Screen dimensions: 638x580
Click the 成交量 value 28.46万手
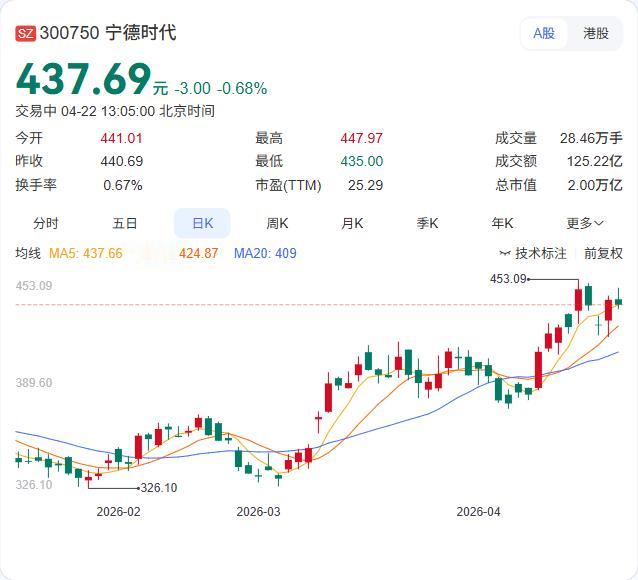tap(591, 138)
